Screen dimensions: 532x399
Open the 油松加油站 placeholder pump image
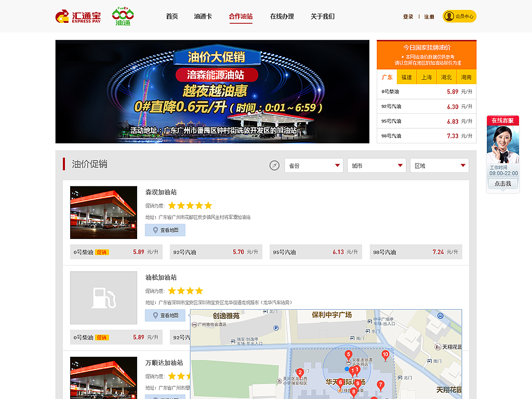(x=103, y=298)
